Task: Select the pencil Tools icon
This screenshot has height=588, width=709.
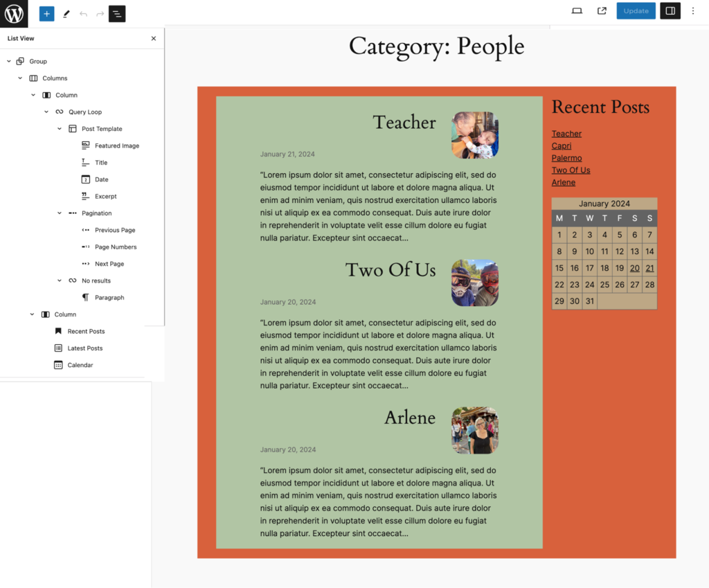Action: click(x=66, y=14)
